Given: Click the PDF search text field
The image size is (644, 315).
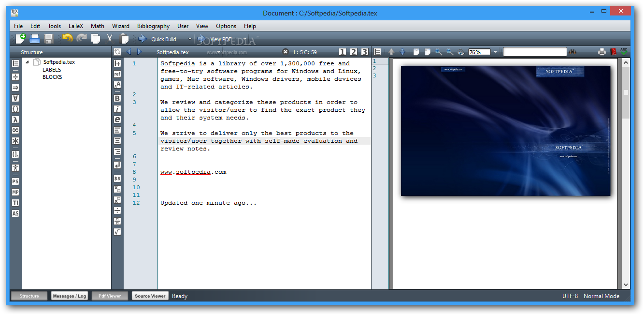Looking at the screenshot, I should point(535,52).
